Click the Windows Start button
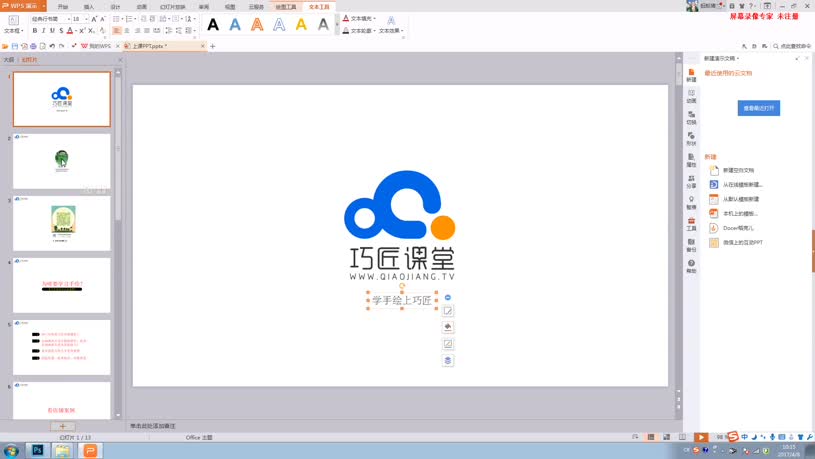This screenshot has width=815, height=459. 11,451
